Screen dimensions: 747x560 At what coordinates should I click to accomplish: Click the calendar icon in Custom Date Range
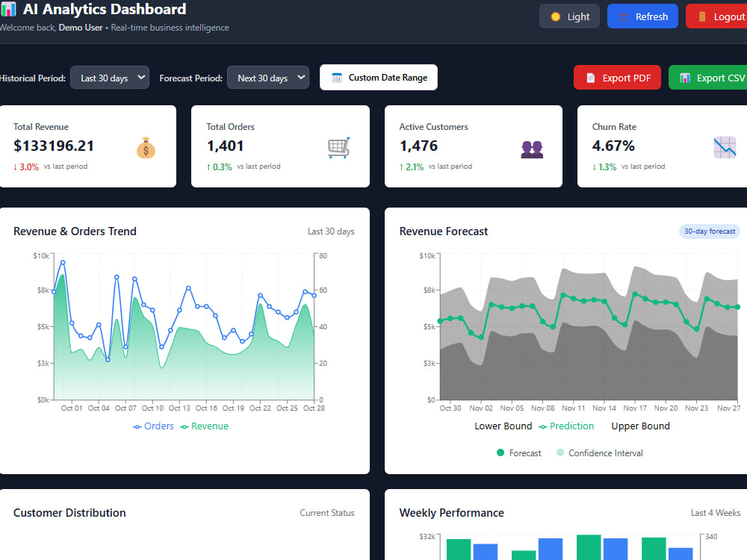[x=337, y=78]
